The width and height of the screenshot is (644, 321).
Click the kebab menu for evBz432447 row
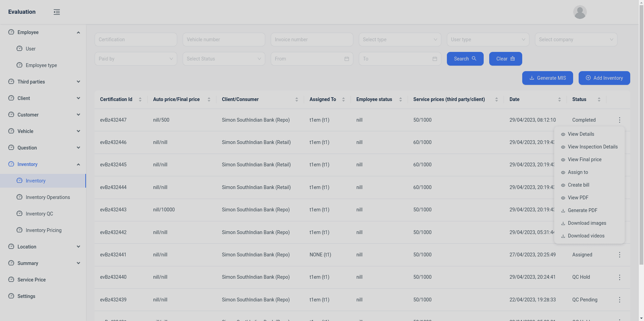[620, 120]
